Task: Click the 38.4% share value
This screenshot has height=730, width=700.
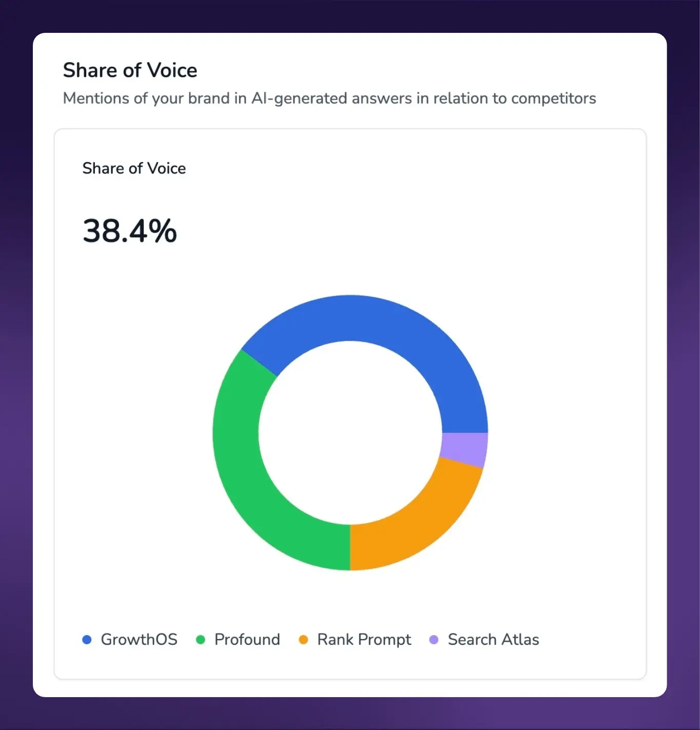Action: tap(130, 231)
